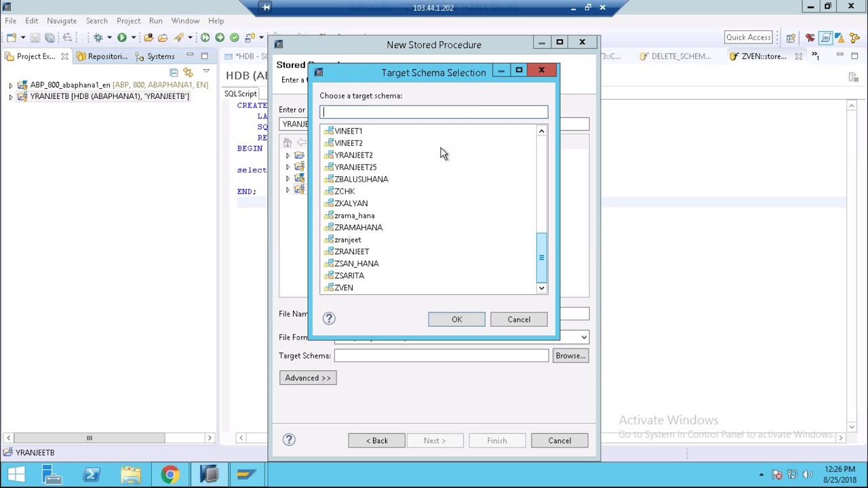The height and width of the screenshot is (488, 868).
Task: Open the Navigate menu
Action: coord(62,21)
